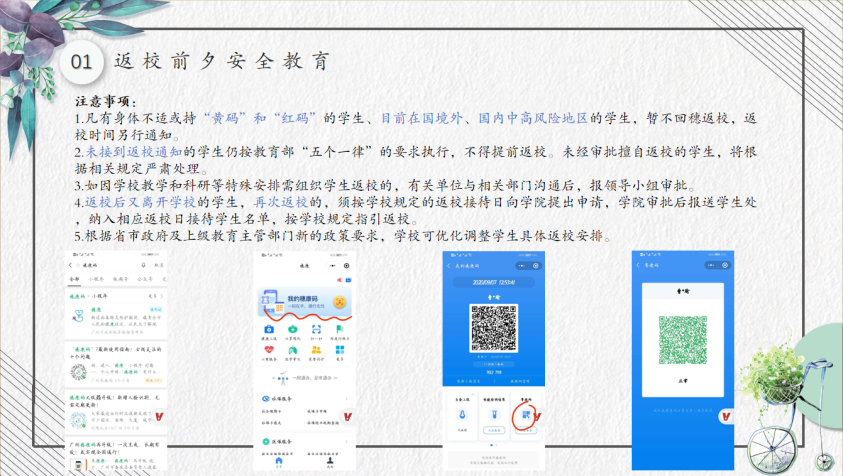843x476 pixels.
Task: Click the scan frame icon in the grid
Action: tap(316, 329)
